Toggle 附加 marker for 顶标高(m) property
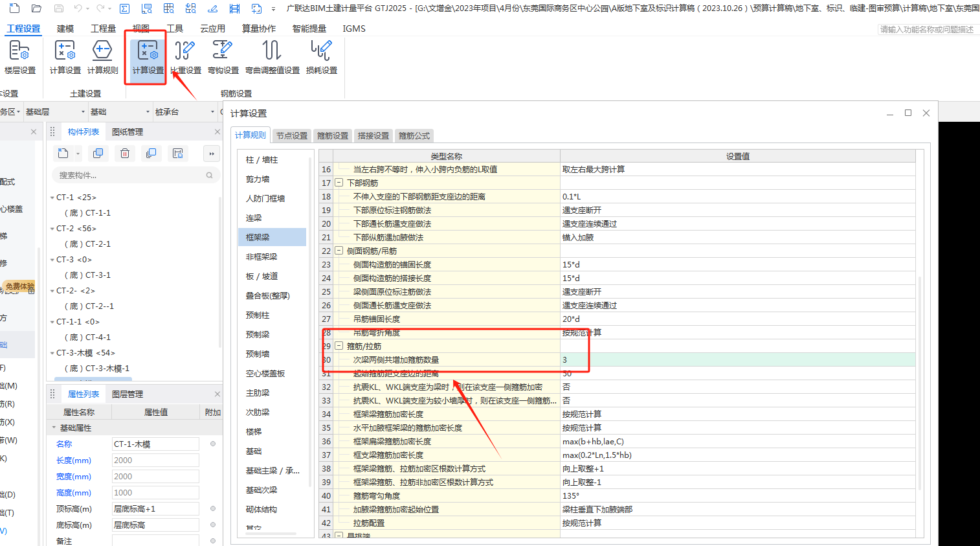The image size is (980, 546). click(213, 509)
